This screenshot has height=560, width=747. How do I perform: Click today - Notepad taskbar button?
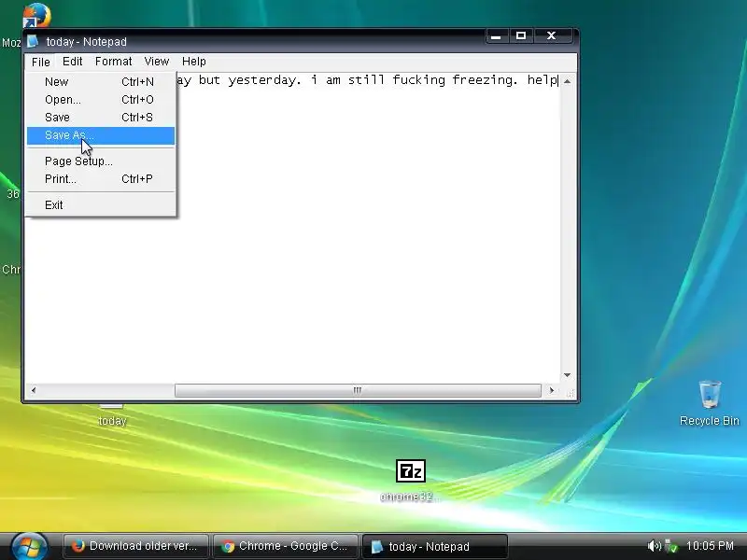point(435,546)
